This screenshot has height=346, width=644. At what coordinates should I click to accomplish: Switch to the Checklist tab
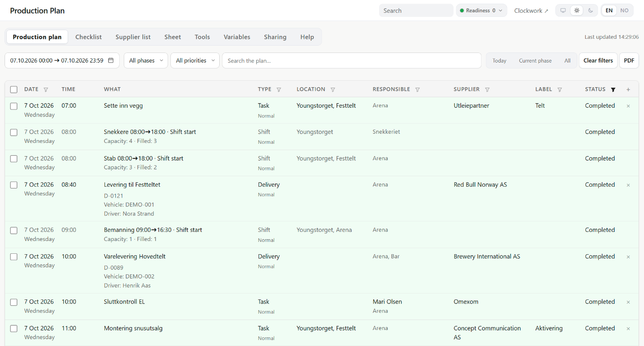click(89, 37)
